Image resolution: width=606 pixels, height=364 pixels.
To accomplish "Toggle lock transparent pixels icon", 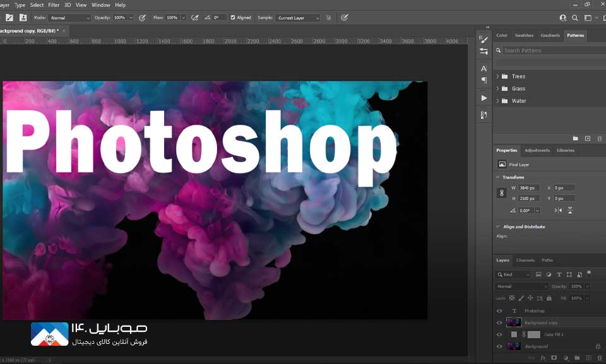I will point(512,298).
